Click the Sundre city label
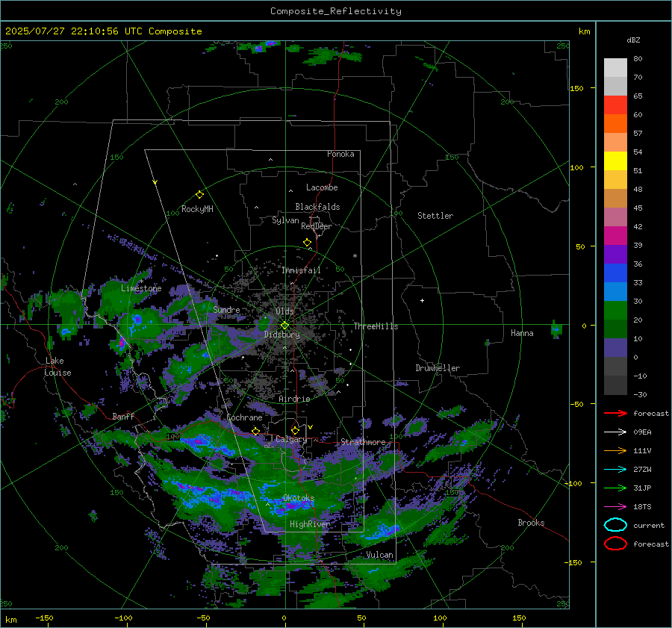 coord(227,309)
